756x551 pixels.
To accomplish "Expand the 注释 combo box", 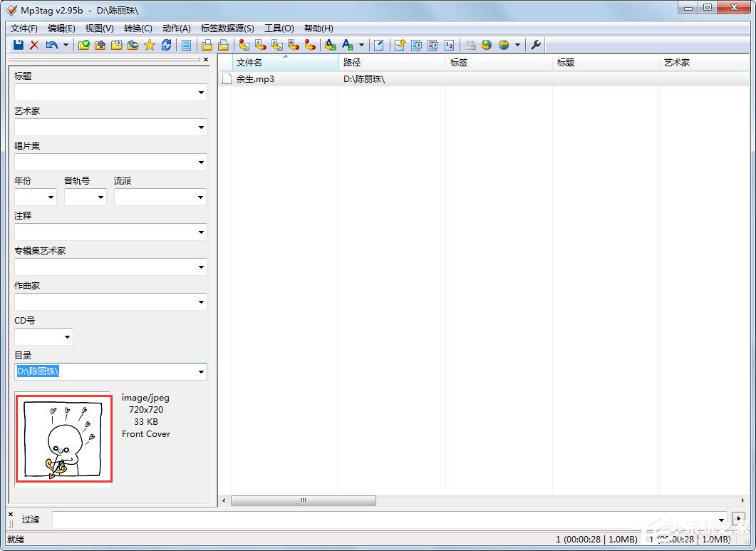I will coord(201,232).
